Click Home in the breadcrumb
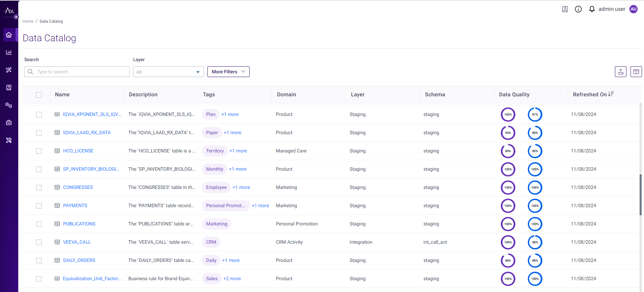The height and width of the screenshot is (292, 644). tap(28, 21)
